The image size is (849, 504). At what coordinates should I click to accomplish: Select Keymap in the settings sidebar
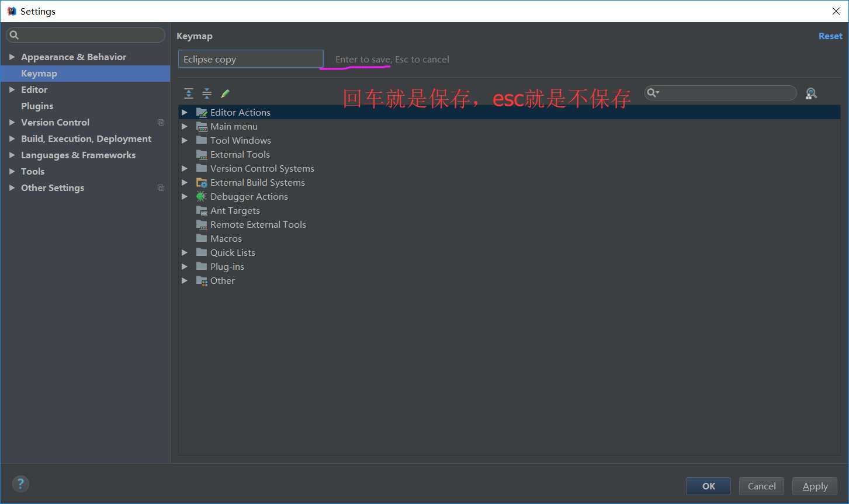coord(85,74)
